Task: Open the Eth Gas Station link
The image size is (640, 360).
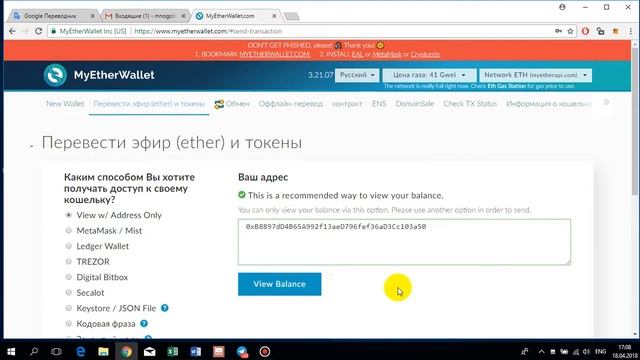Action: click(507, 86)
